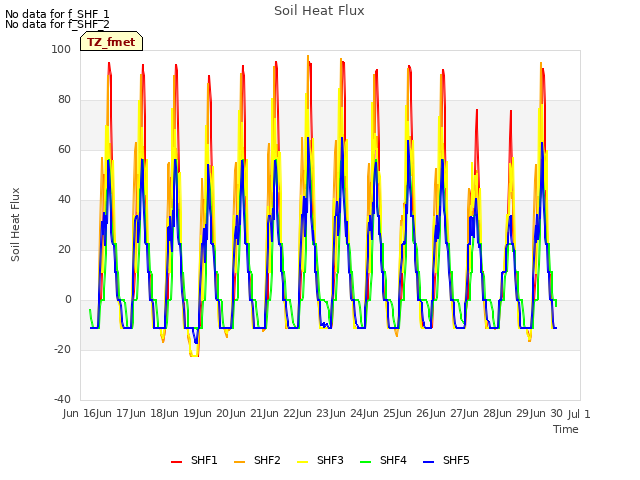The width and height of the screenshot is (640, 480).
Task: Select the SHF5 legend entry
Action: (x=447, y=460)
